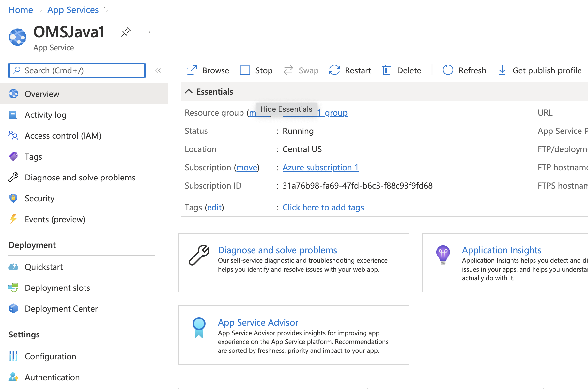The height and width of the screenshot is (389, 588).
Task: Click the Essentials heading text
Action: click(x=215, y=92)
